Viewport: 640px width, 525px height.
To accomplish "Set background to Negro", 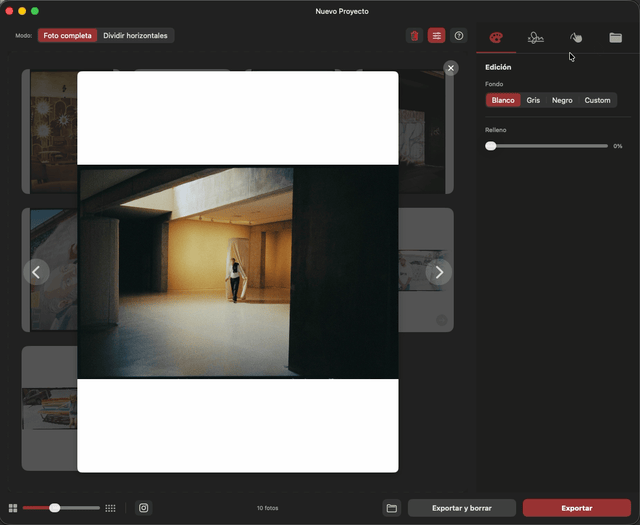I will coord(562,100).
